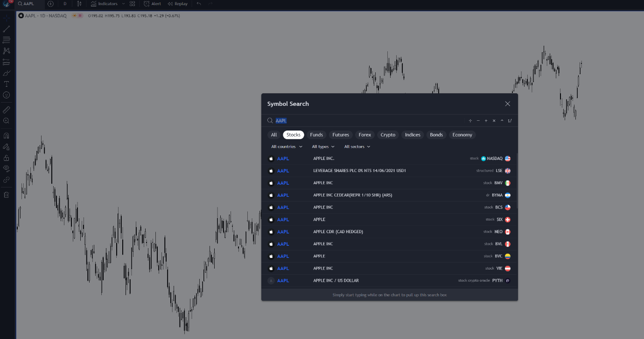This screenshot has width=644, height=339.
Task: Switch to the Indices category tab
Action: point(413,135)
